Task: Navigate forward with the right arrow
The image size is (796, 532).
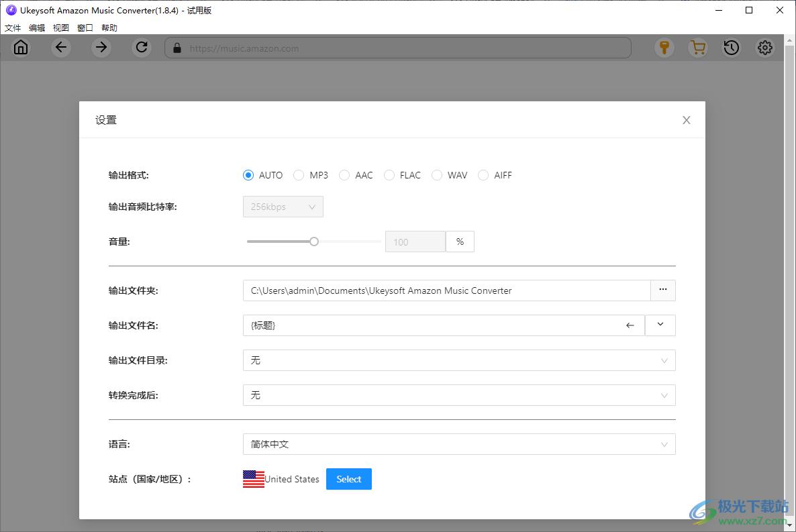Action: click(101, 48)
